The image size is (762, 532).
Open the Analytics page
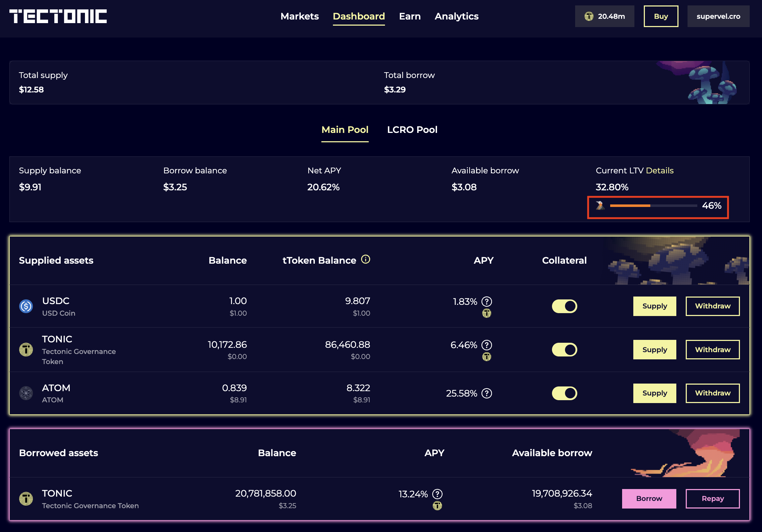pyautogui.click(x=457, y=16)
